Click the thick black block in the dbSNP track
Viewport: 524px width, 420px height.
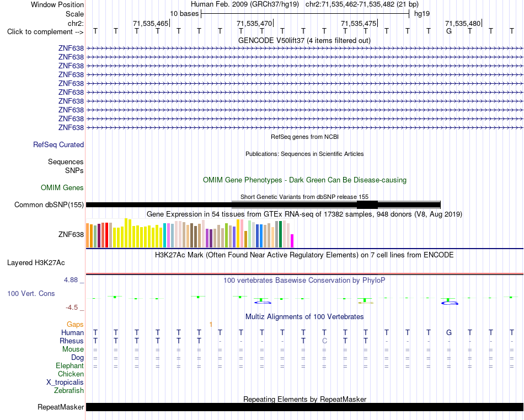pos(367,204)
